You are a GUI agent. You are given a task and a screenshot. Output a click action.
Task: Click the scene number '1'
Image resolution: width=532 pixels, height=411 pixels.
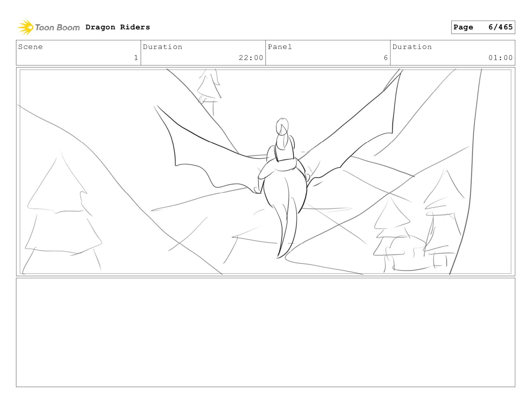point(136,58)
